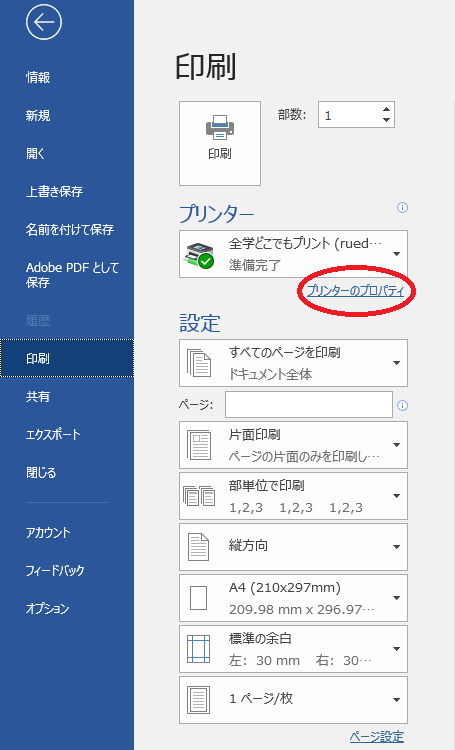This screenshot has width=455, height=750.
Task: Click into the ページ input field
Action: point(309,405)
